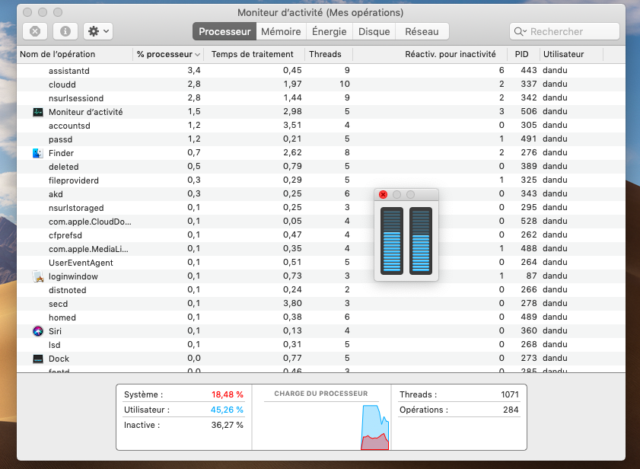Sort by PID column header
The width and height of the screenshot is (640, 469).
point(523,54)
